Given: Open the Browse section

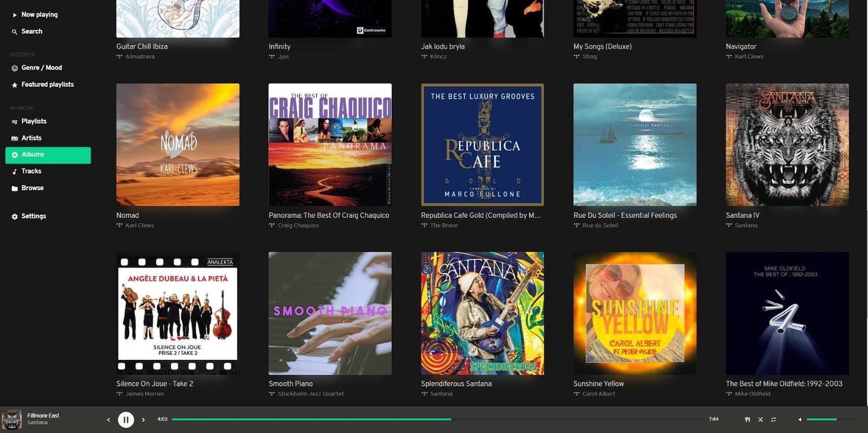Looking at the screenshot, I should (32, 188).
